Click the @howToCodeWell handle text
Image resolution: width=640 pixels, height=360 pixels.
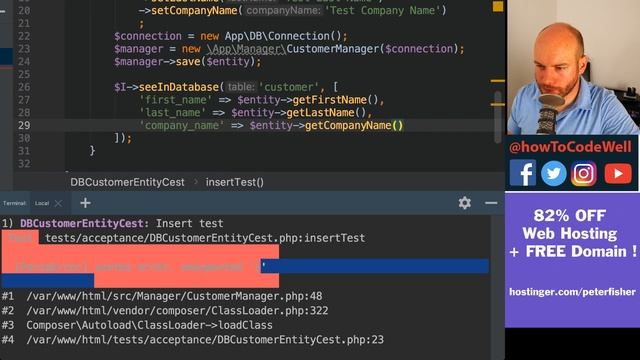570,147
